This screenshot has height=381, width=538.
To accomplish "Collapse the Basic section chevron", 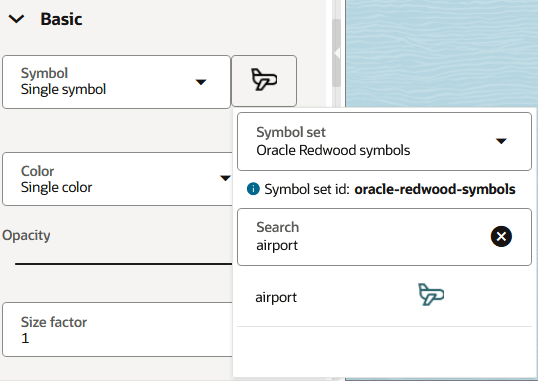I will pyautogui.click(x=16, y=19).
